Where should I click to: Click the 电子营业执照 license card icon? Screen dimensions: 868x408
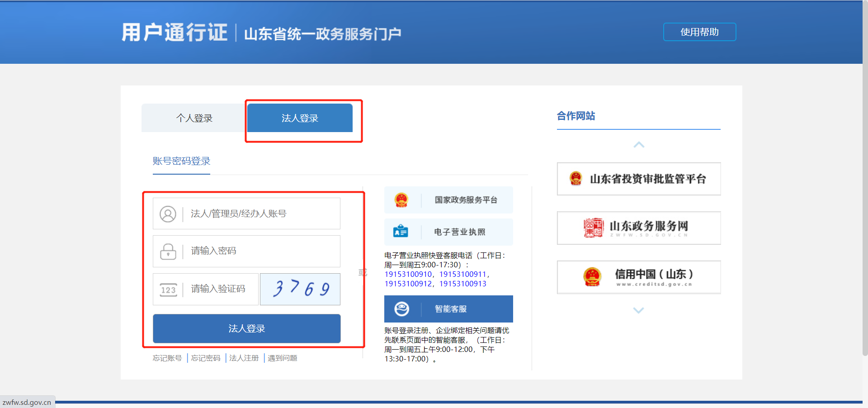click(401, 232)
